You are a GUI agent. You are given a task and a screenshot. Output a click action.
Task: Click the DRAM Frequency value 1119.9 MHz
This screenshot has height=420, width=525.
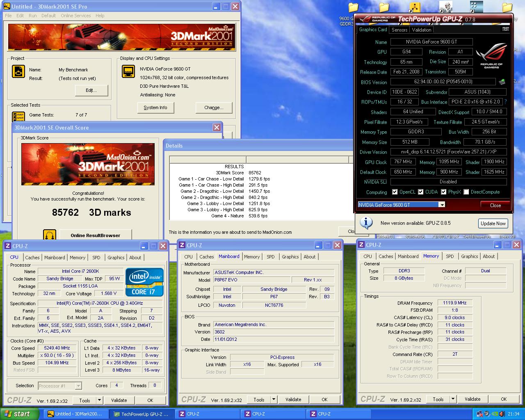(454, 303)
